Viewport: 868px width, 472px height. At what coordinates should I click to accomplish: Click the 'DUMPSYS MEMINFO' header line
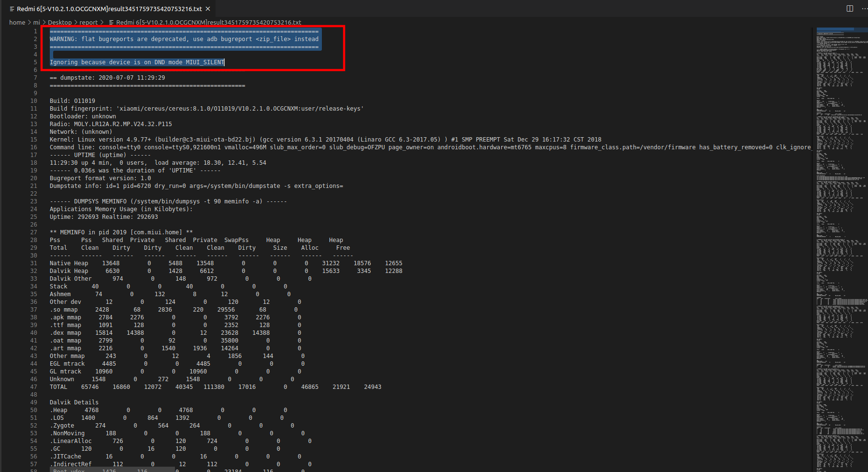click(x=168, y=201)
